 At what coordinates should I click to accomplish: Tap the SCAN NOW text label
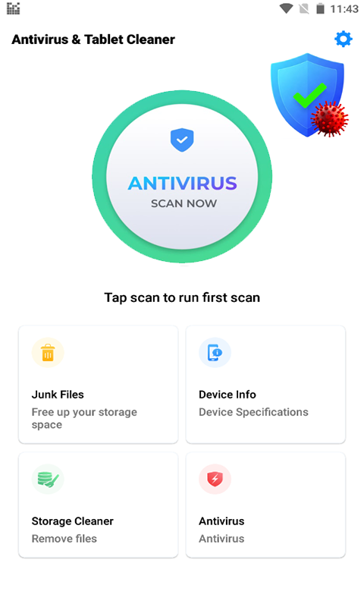(x=184, y=203)
